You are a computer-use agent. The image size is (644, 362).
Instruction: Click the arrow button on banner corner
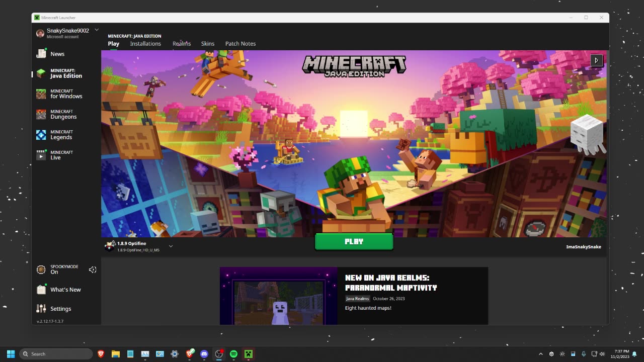point(596,60)
